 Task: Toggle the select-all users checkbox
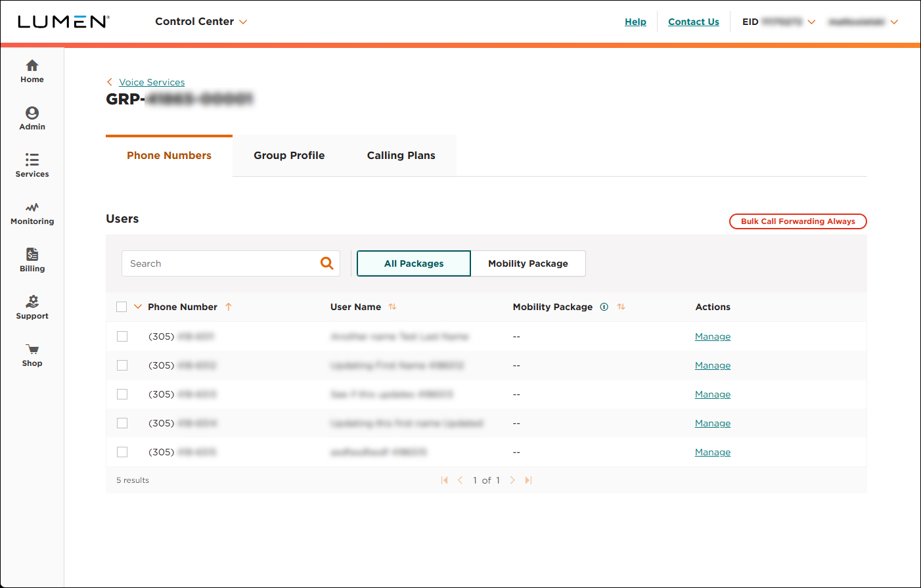(x=122, y=307)
